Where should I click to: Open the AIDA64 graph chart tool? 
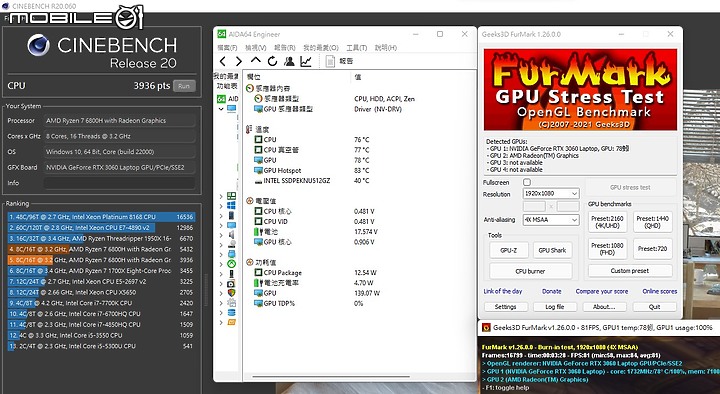[x=306, y=61]
